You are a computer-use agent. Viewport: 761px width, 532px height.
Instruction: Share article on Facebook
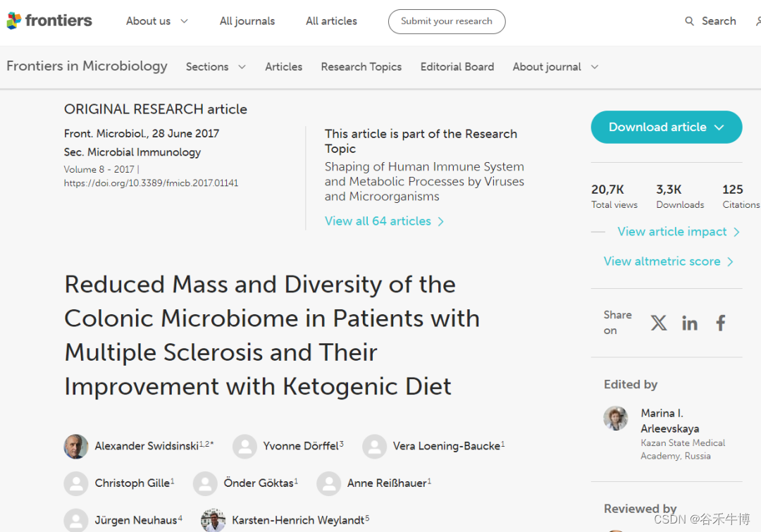[x=721, y=323]
